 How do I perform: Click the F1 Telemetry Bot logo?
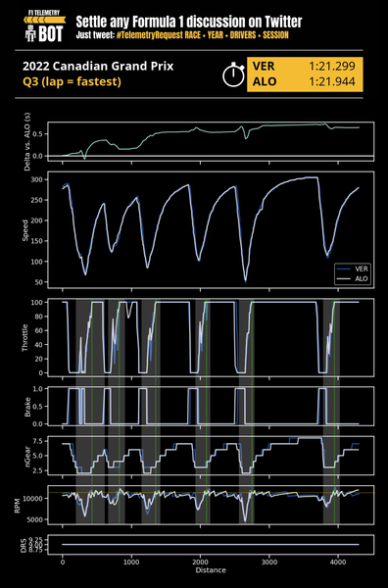(45, 25)
